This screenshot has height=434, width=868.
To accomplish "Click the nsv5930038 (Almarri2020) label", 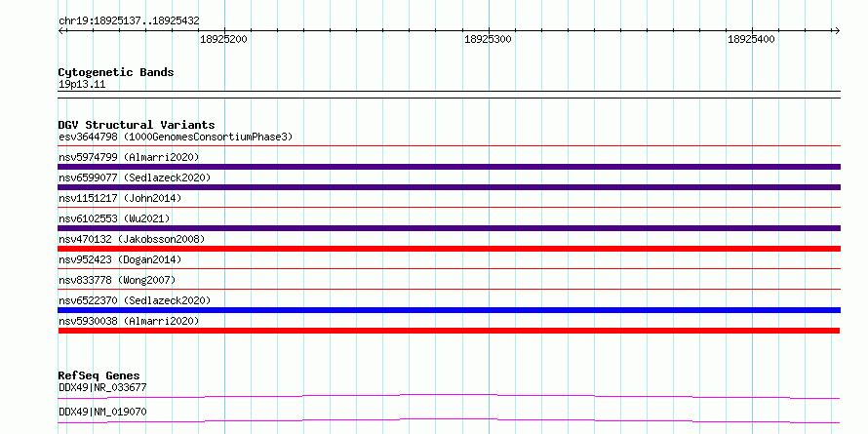I will pyautogui.click(x=129, y=321).
